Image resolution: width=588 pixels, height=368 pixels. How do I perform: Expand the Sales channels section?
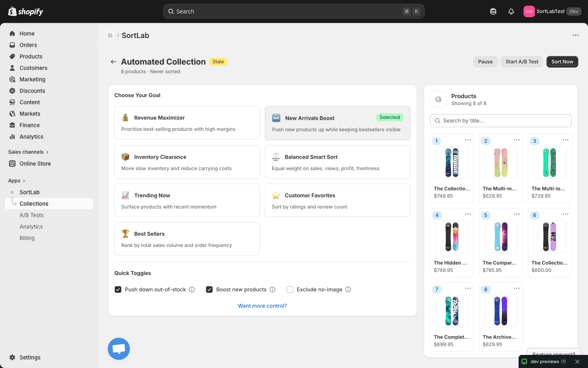coord(28,152)
